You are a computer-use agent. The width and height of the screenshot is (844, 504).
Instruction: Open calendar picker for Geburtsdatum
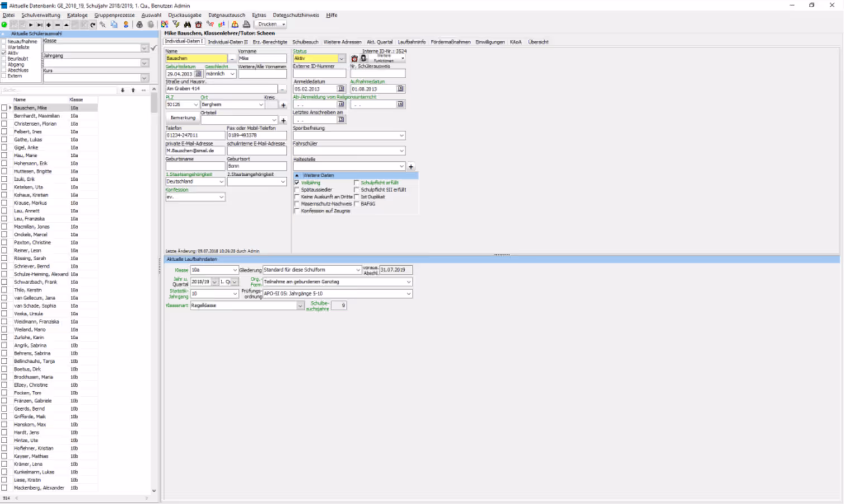(198, 74)
